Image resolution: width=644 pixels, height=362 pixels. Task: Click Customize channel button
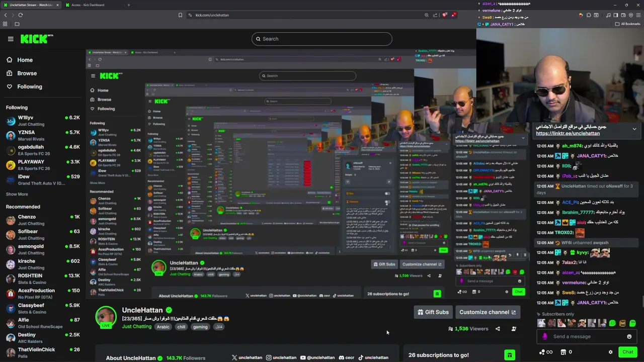pos(488,312)
